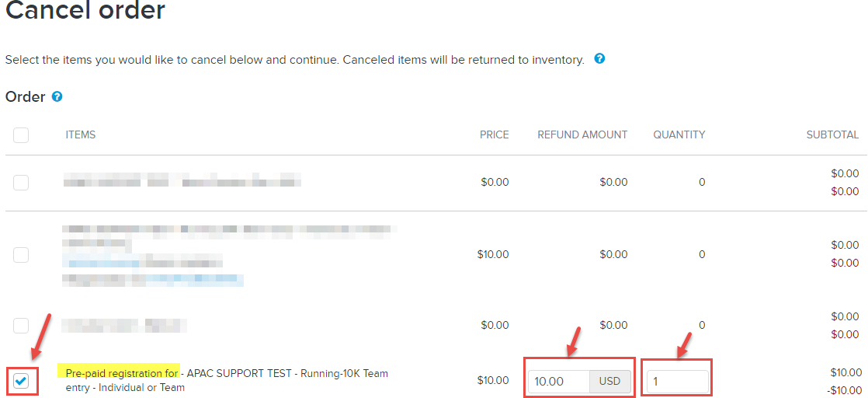Click the refund amount field showing 10.00

[559, 382]
